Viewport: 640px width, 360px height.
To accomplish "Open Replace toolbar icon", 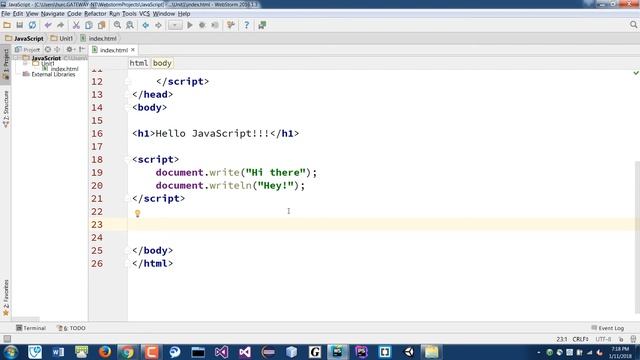I will click(x=130, y=25).
